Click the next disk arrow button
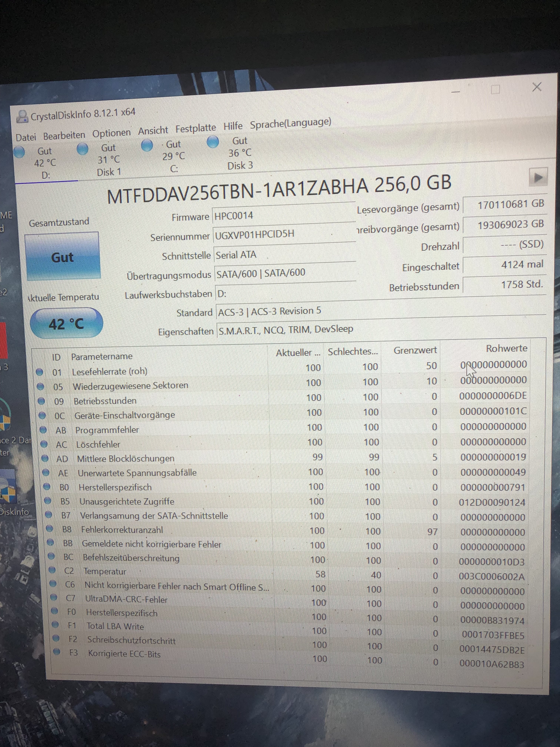Screen dimensions: 560x747 coord(538,177)
